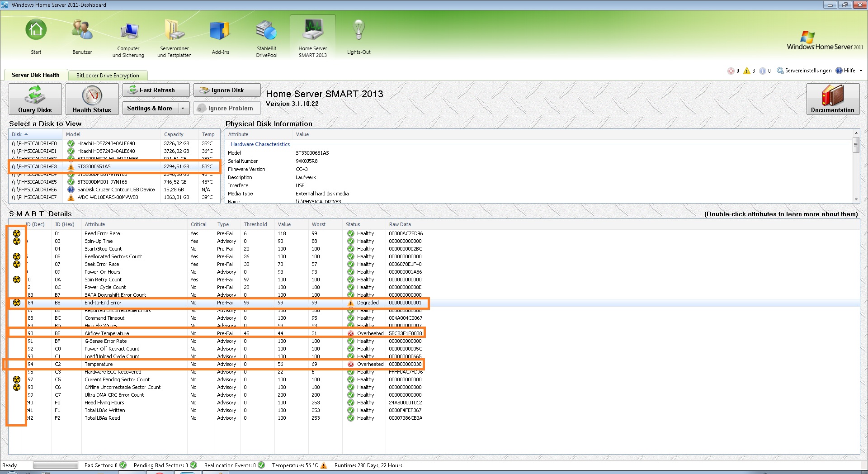Screen dimensions: 868x474
Task: Open StableBit DrivePool section
Action: pyautogui.click(x=267, y=39)
